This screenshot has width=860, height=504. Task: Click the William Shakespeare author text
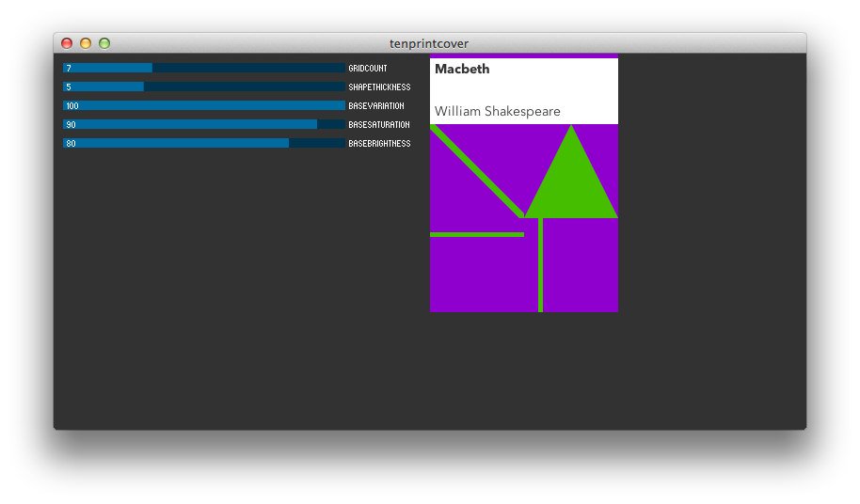498,111
